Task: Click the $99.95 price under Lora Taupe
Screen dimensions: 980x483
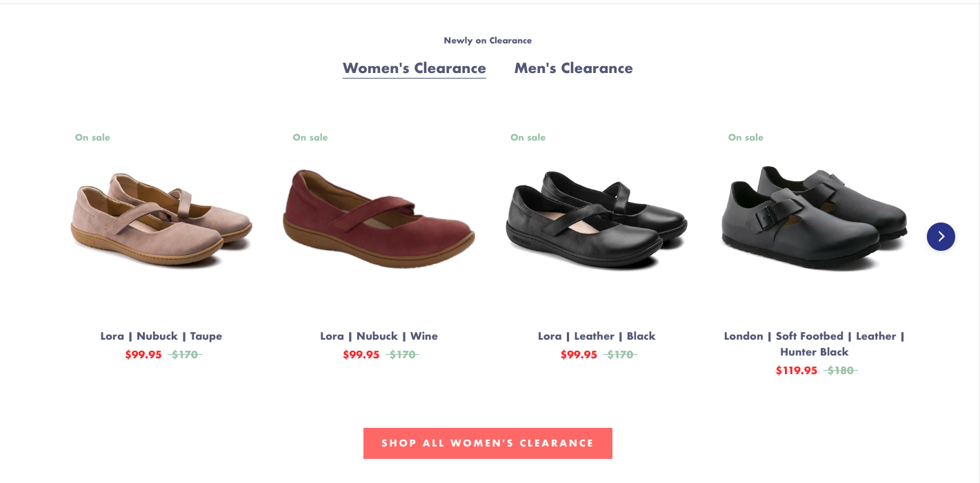Action: click(x=143, y=355)
